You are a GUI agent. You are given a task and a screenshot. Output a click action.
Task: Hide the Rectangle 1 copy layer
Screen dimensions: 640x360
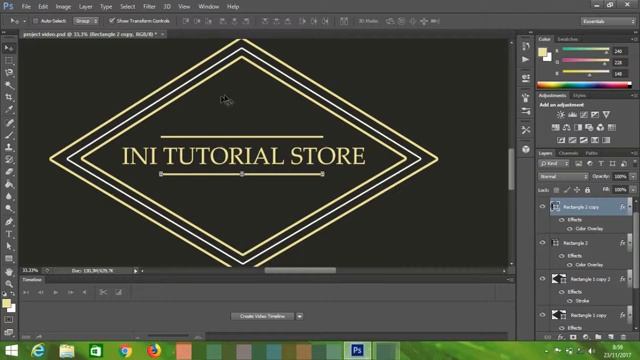[542, 315]
